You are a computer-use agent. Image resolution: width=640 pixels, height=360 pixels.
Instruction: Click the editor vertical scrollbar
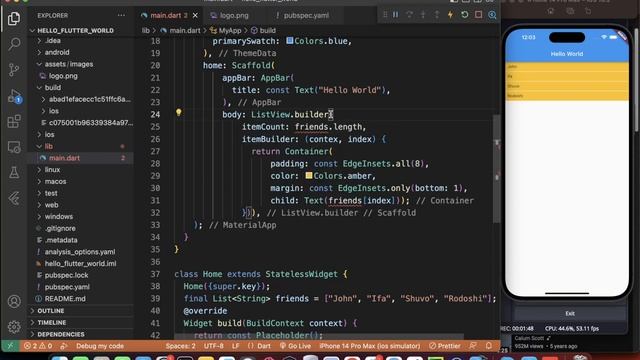(x=496, y=169)
